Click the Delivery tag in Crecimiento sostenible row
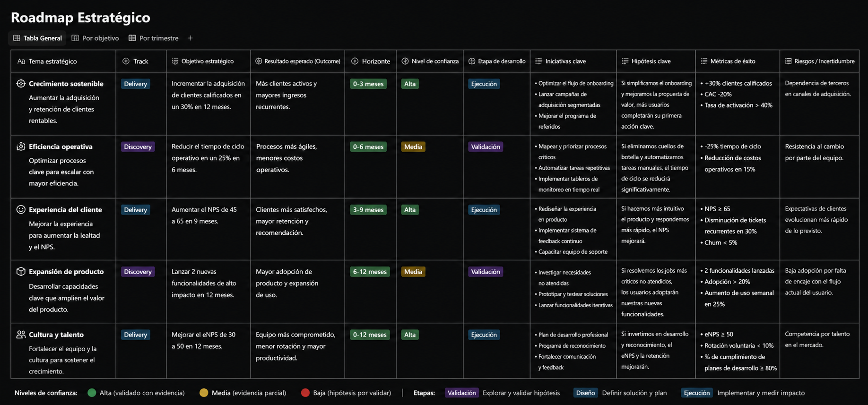Image resolution: width=868 pixels, height=405 pixels. [x=136, y=84]
